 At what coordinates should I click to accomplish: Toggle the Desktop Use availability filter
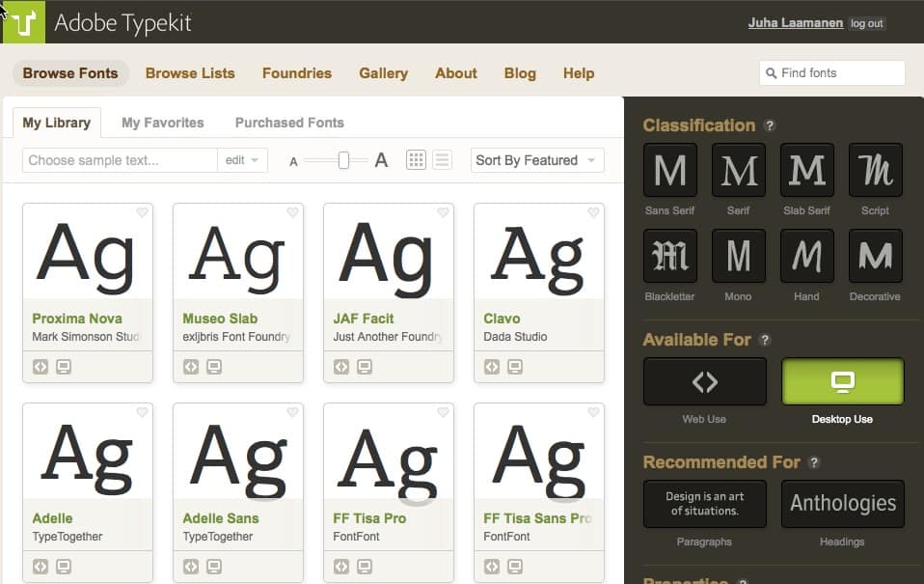pos(843,381)
